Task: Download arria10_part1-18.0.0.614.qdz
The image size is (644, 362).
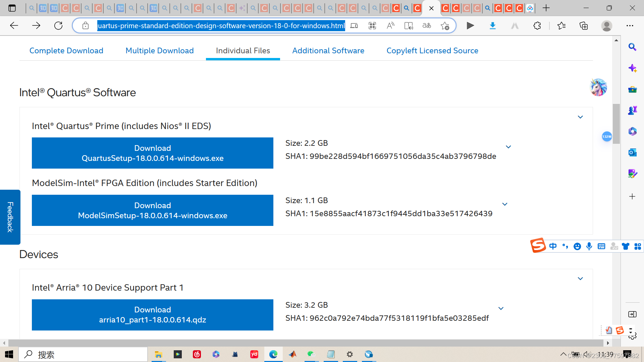Action: click(153, 315)
